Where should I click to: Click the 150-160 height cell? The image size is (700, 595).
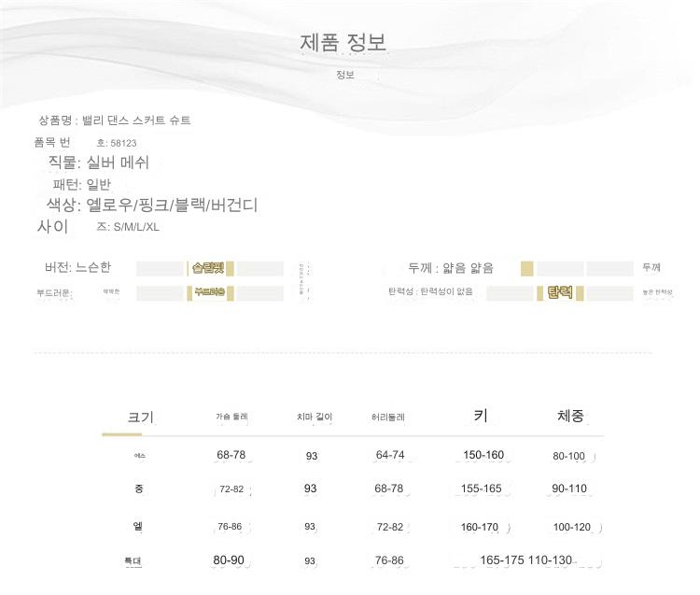(483, 456)
